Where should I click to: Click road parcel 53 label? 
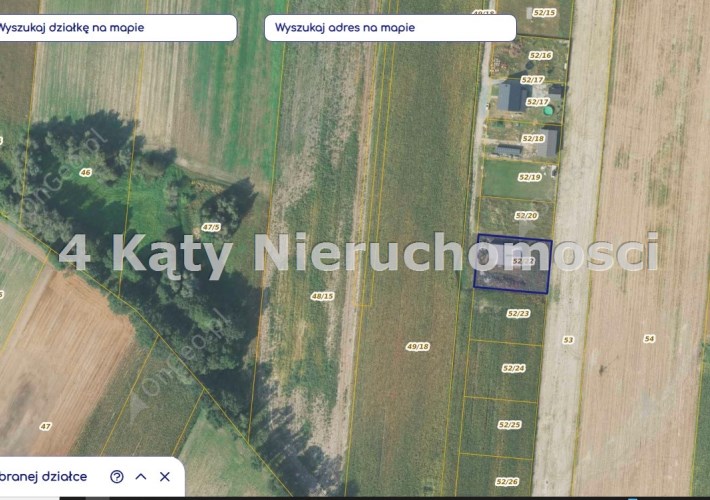click(x=568, y=340)
